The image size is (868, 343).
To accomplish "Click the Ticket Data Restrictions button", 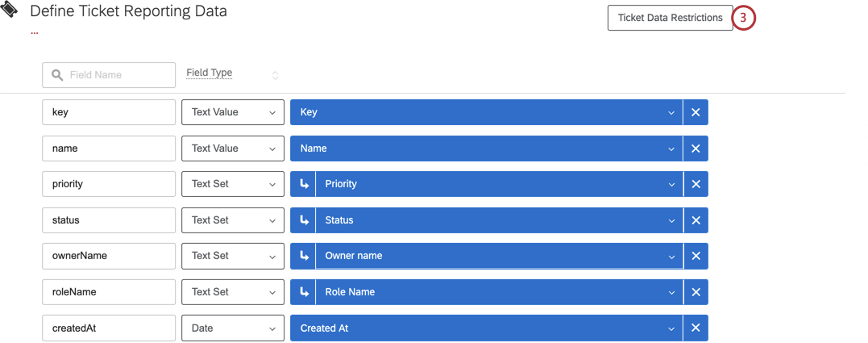I will 670,18.
